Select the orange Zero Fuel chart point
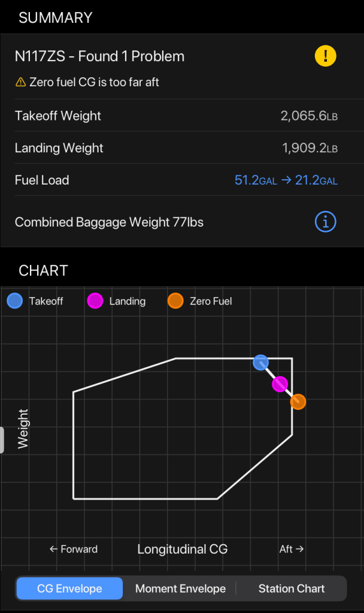The width and height of the screenshot is (364, 613). tap(298, 401)
